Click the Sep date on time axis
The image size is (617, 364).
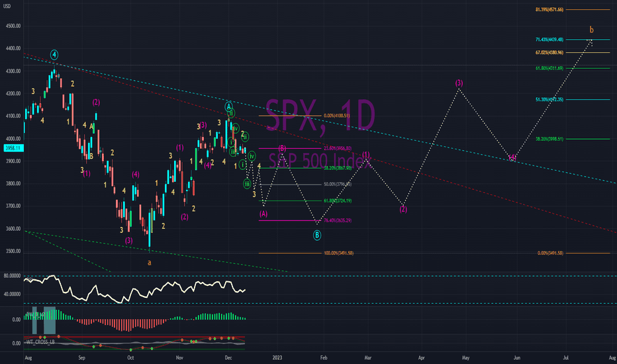[81, 357]
